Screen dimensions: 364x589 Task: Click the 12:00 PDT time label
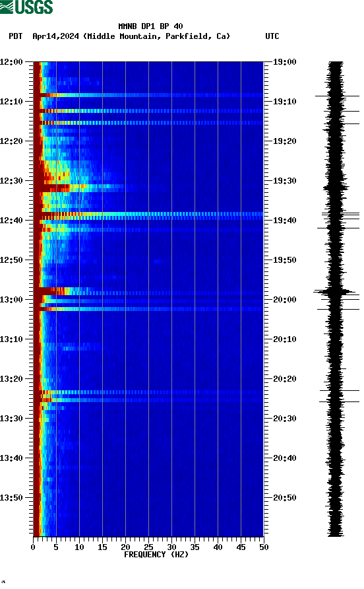coord(12,62)
